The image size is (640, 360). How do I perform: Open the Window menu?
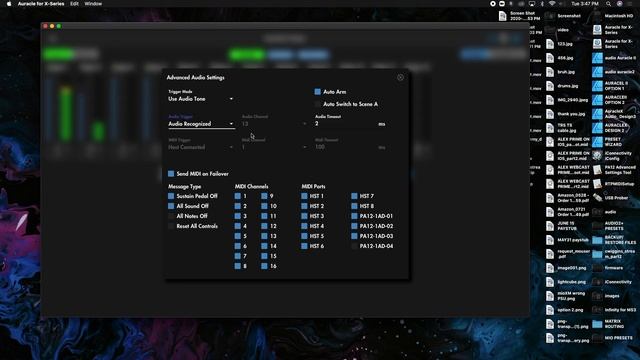coord(93,4)
